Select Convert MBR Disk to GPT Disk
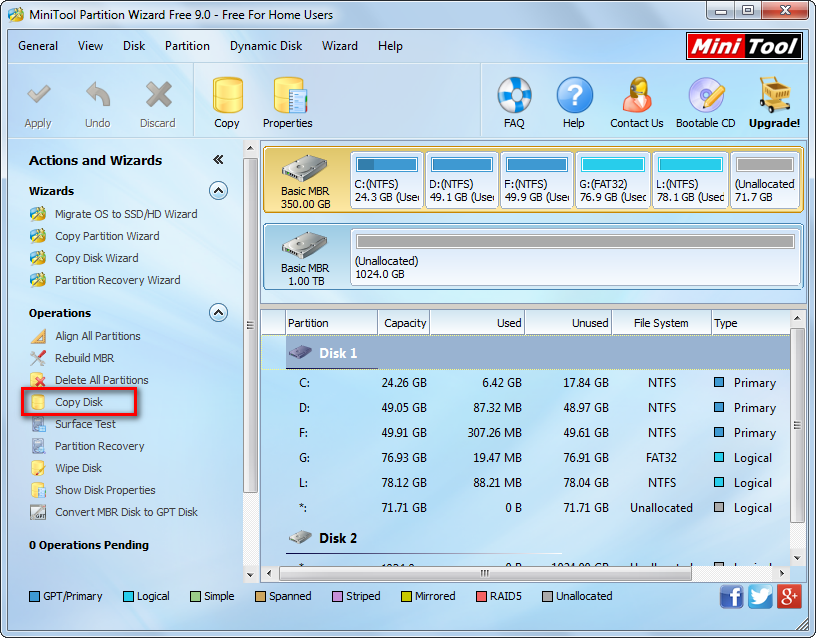This screenshot has width=816, height=638. coord(126,512)
